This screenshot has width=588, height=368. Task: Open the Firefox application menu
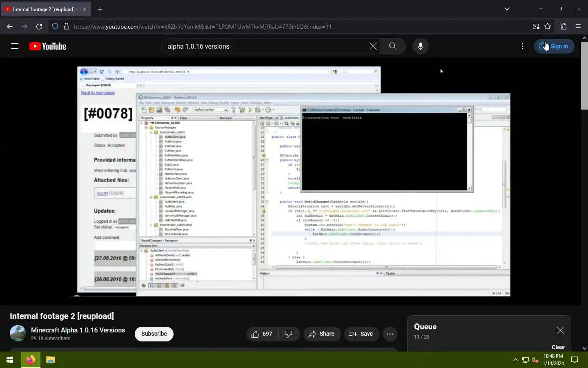click(578, 27)
